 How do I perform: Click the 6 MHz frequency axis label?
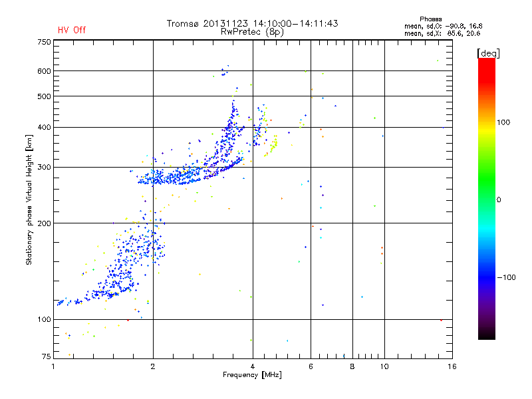click(x=311, y=366)
